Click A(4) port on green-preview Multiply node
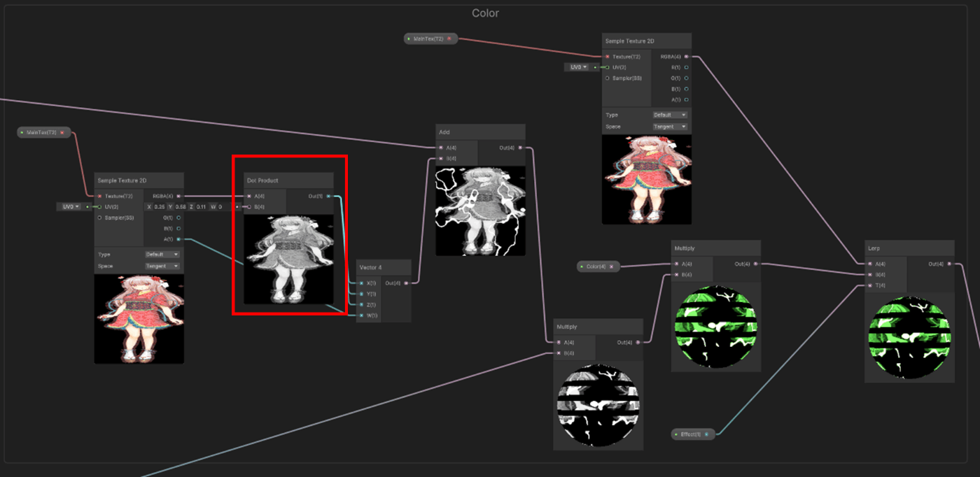The image size is (980, 477). point(676,264)
